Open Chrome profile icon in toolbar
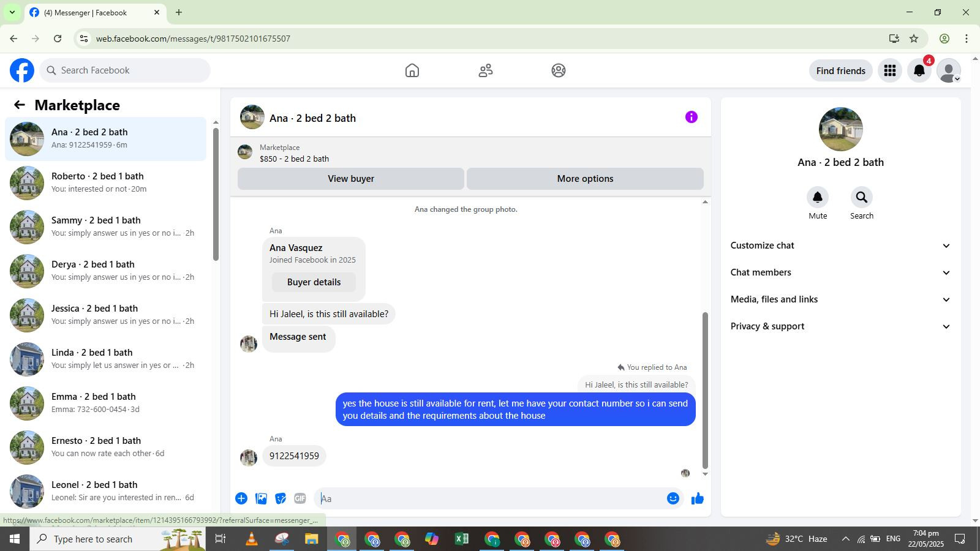The height and width of the screenshot is (551, 980). click(x=944, y=39)
